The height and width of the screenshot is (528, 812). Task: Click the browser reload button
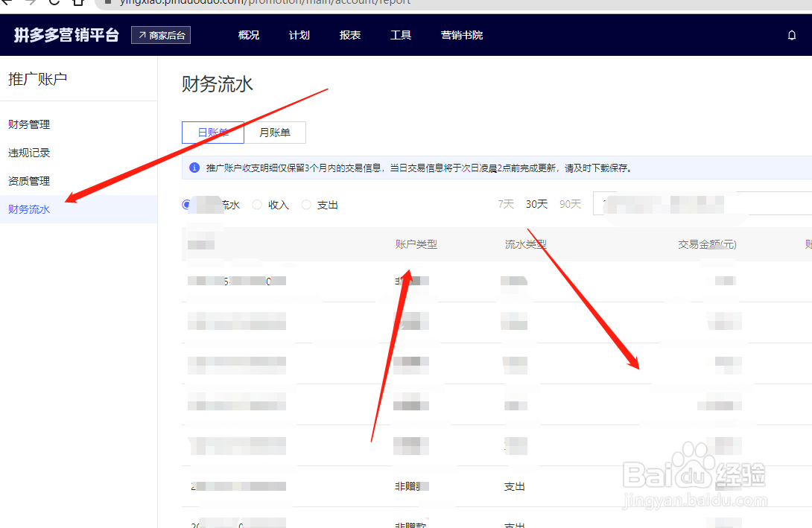click(x=54, y=2)
